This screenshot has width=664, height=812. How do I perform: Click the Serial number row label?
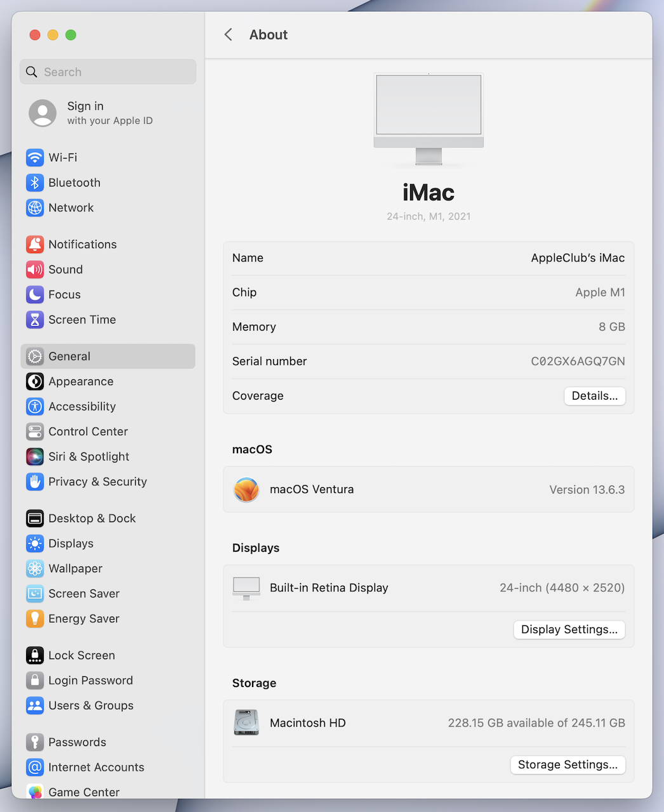269,362
